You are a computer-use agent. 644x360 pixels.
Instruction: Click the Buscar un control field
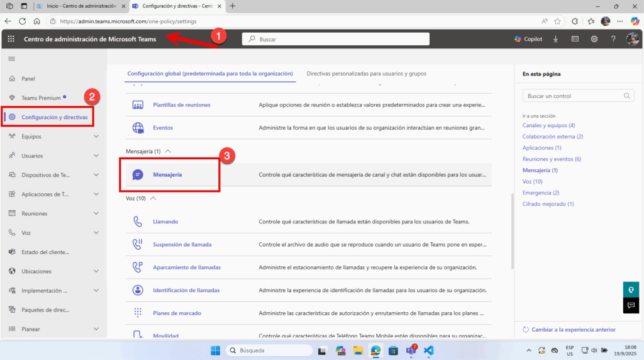point(572,96)
